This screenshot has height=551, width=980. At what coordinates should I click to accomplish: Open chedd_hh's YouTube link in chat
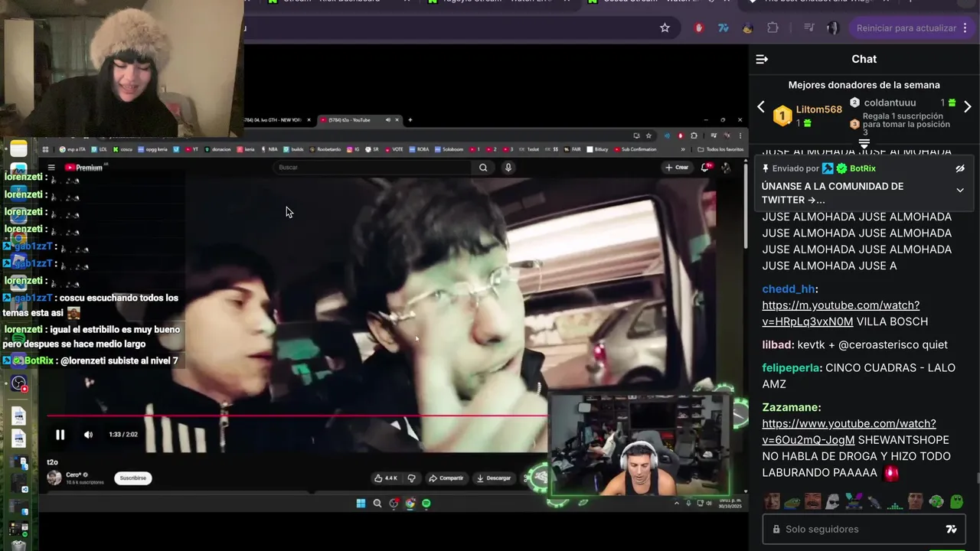click(841, 313)
